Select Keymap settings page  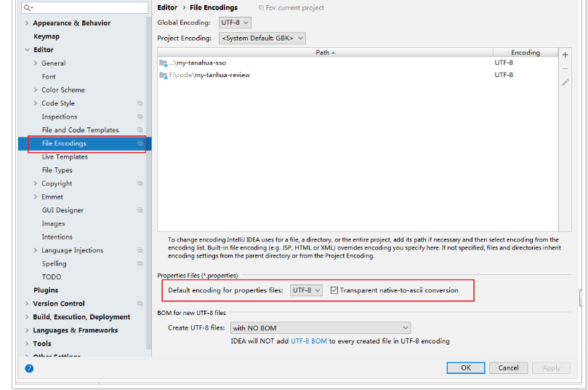click(47, 36)
